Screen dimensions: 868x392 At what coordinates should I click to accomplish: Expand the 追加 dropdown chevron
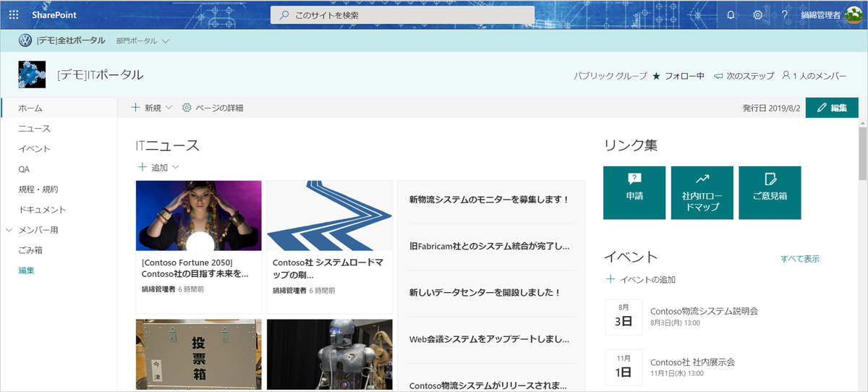tap(174, 167)
